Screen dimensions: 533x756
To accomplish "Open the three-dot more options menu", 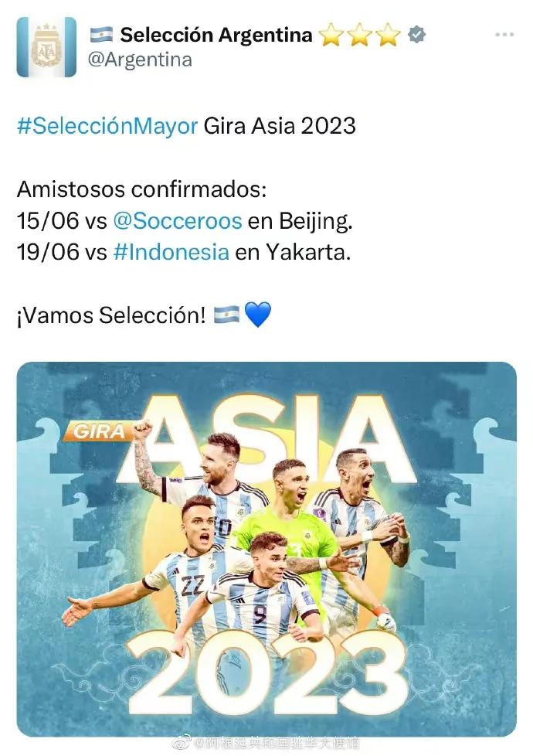I will (x=504, y=35).
